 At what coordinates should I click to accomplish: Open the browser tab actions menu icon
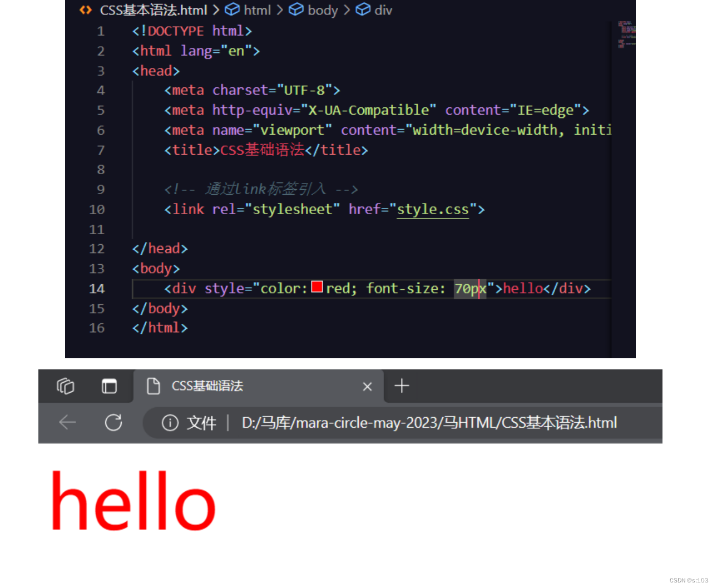(x=109, y=386)
